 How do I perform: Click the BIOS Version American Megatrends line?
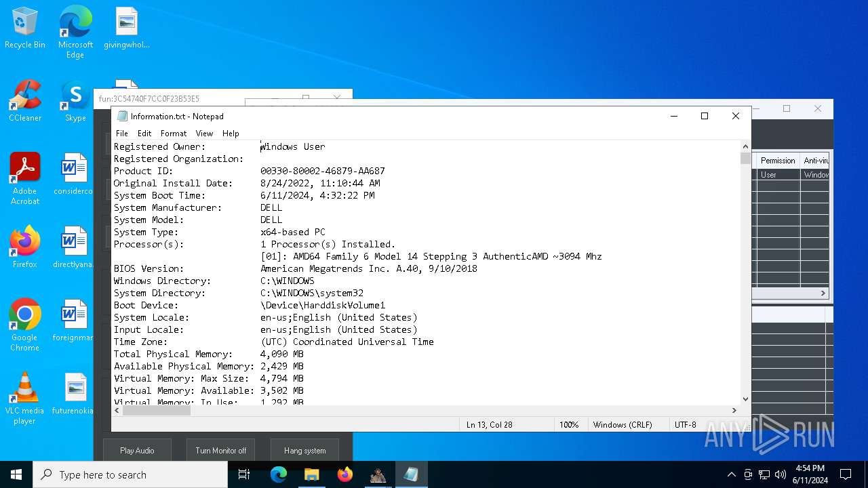tap(369, 268)
